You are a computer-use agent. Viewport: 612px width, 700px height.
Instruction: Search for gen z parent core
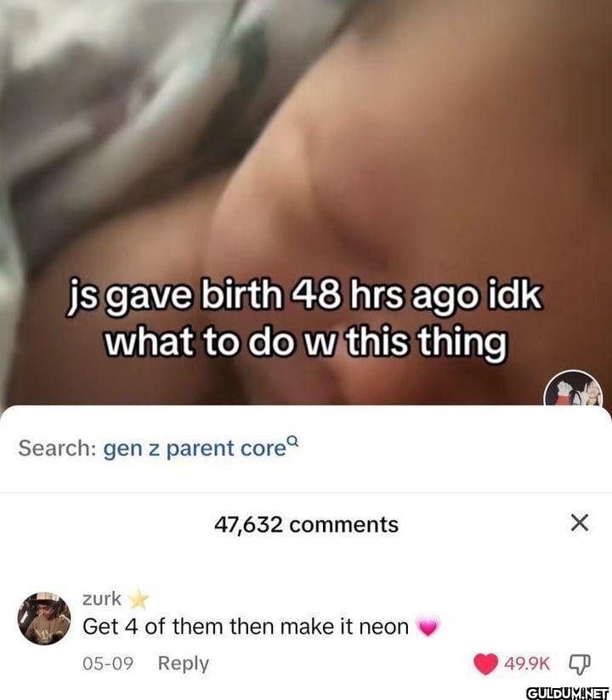pos(195,449)
